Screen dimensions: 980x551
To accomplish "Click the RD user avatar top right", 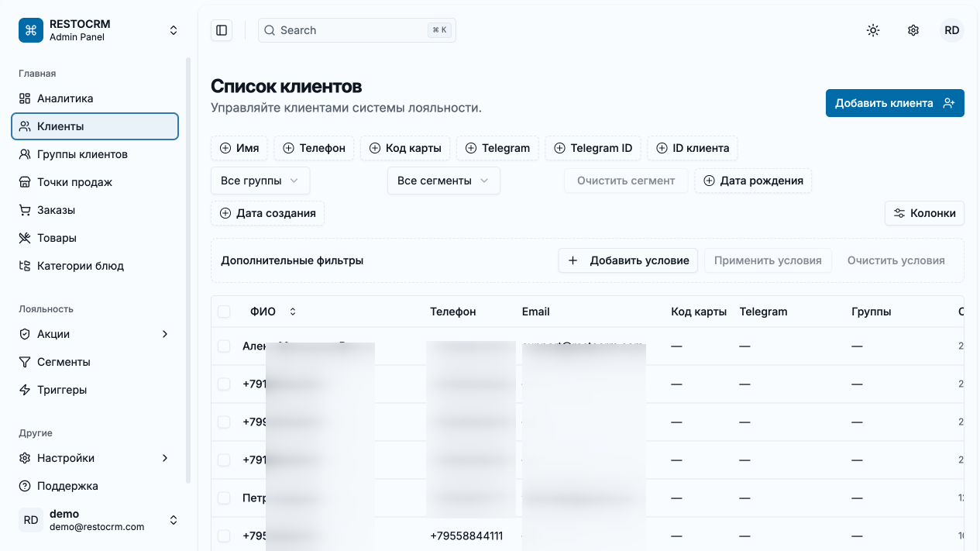I will click(x=952, y=30).
